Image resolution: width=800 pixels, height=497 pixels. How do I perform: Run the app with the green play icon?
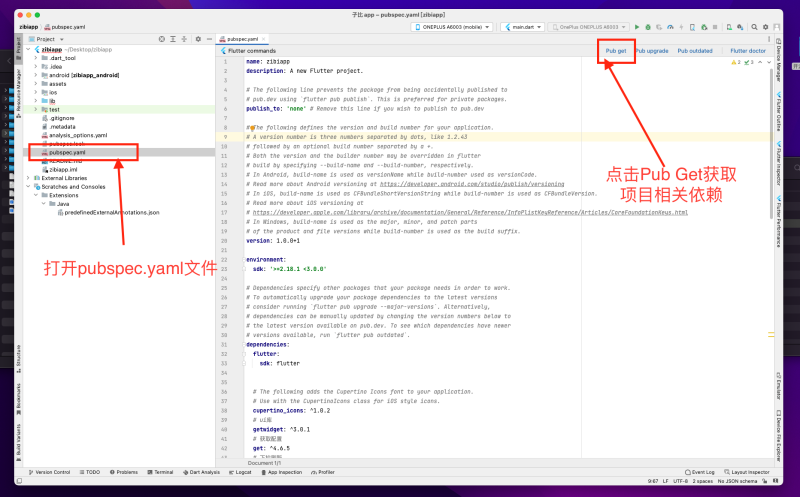click(x=637, y=27)
